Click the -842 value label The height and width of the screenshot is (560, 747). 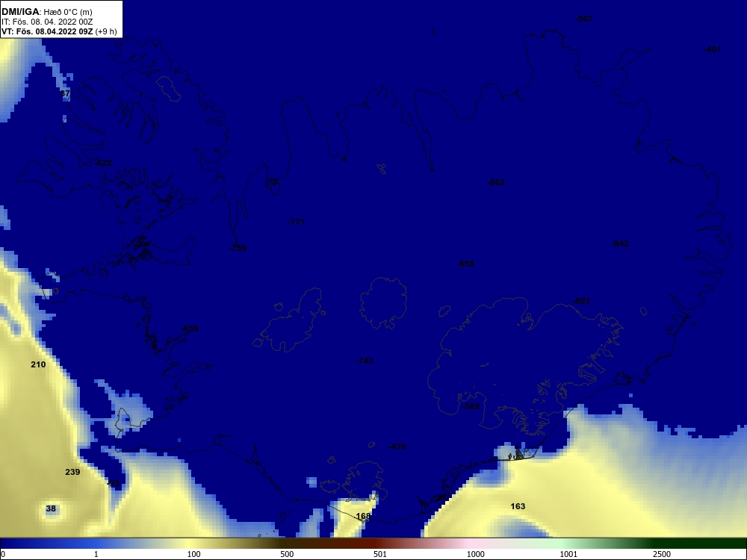pos(620,243)
